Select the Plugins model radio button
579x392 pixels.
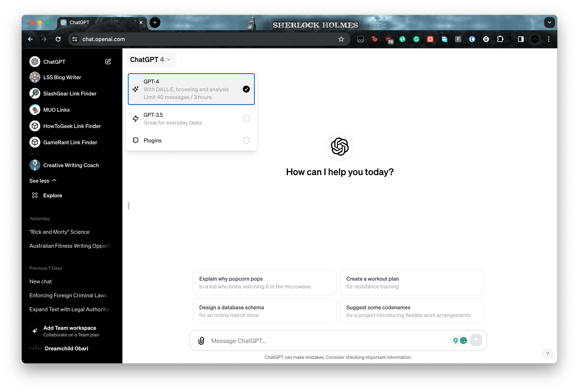(x=246, y=140)
